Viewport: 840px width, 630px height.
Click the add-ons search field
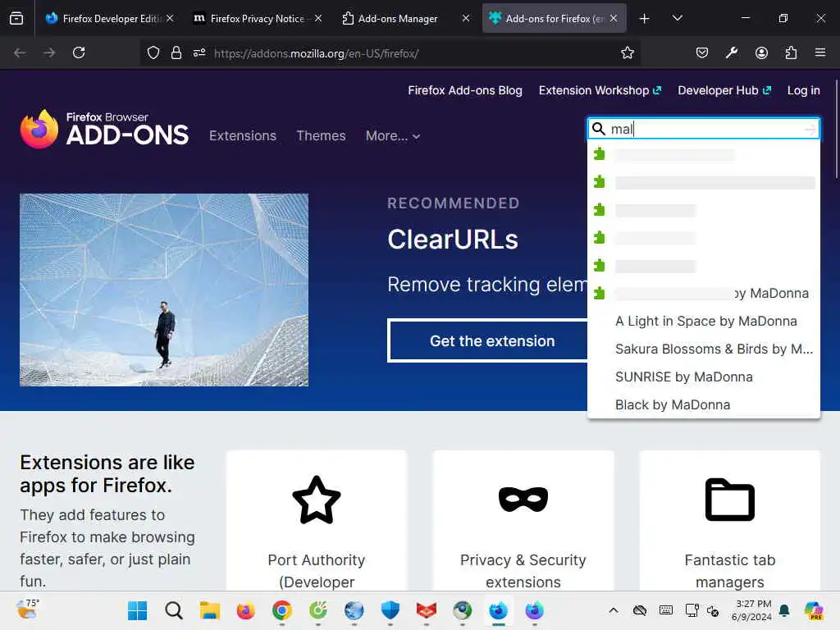(705, 129)
